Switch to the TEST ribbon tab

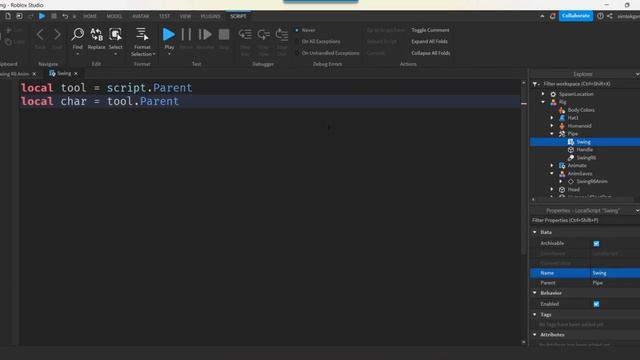164,16
